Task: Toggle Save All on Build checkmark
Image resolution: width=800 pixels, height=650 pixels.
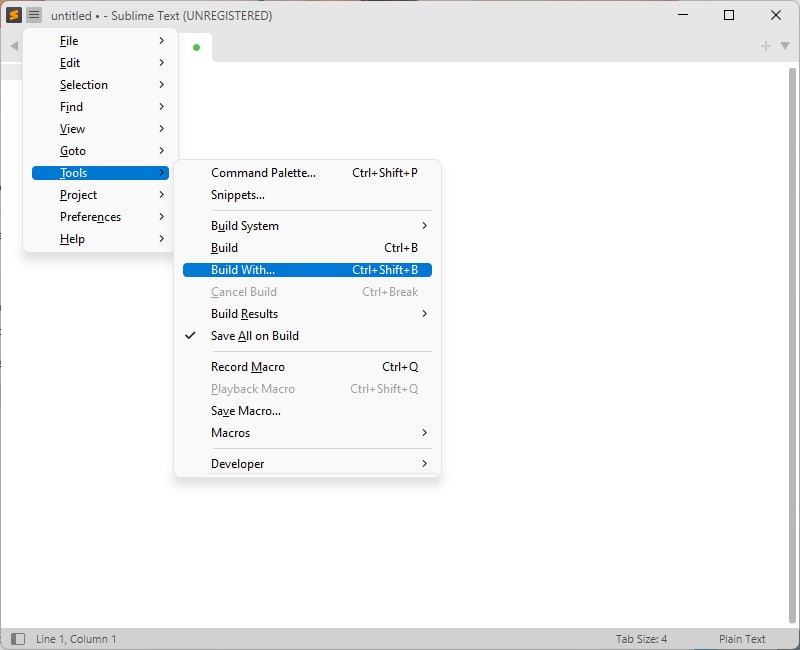Action: click(x=307, y=336)
